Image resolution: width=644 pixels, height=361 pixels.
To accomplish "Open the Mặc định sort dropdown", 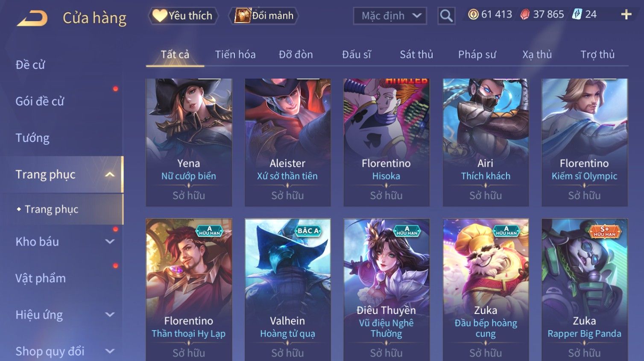I will point(390,16).
